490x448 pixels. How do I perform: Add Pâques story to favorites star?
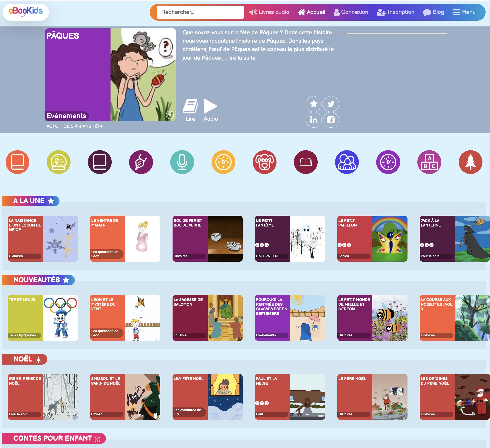(x=314, y=104)
